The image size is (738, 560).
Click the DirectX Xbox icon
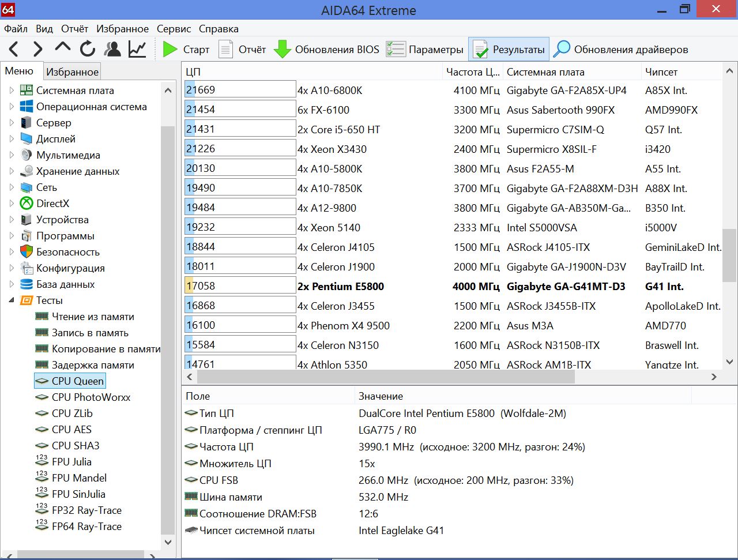coord(27,204)
